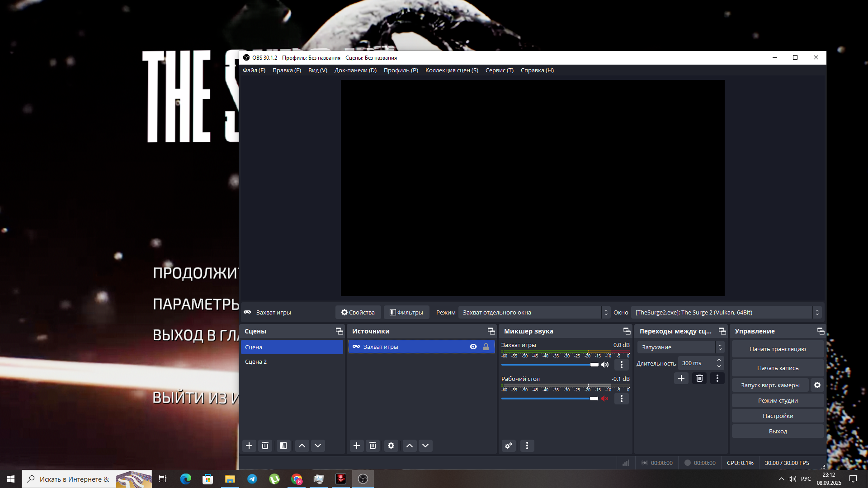Open the Файл (F) menu
This screenshot has height=488, width=868.
click(x=254, y=70)
